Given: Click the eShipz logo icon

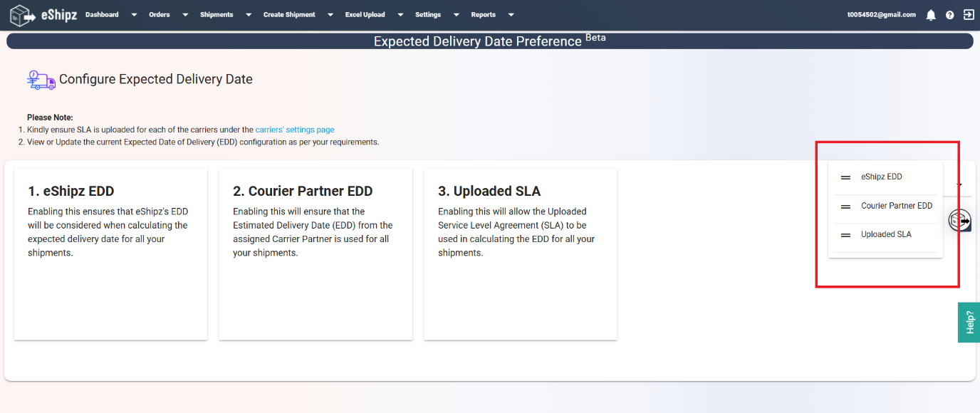Looking at the screenshot, I should click(23, 14).
